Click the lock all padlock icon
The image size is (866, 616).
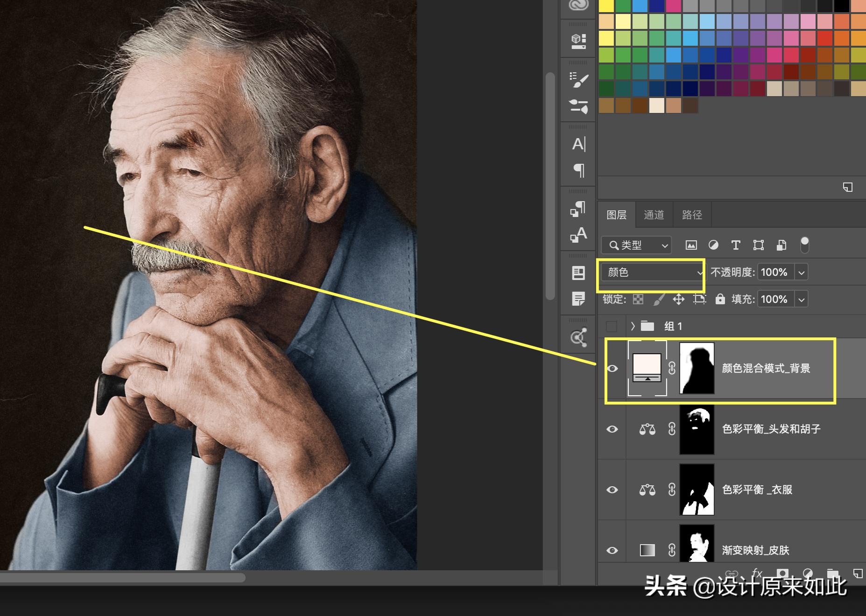[x=720, y=299]
